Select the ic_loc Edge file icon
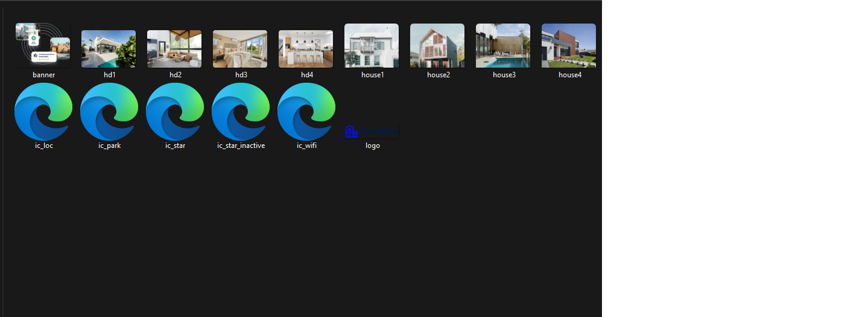This screenshot has width=868, height=317. click(43, 112)
